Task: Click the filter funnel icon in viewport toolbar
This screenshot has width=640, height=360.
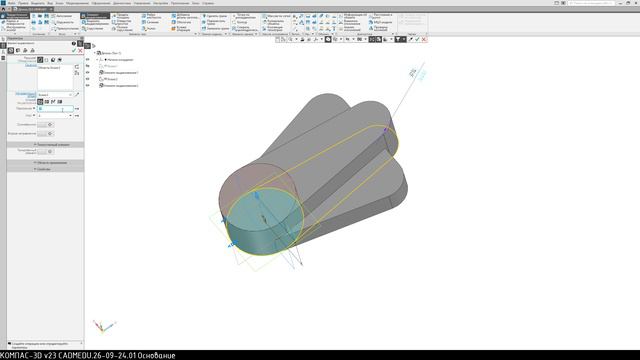Action: coord(398,39)
